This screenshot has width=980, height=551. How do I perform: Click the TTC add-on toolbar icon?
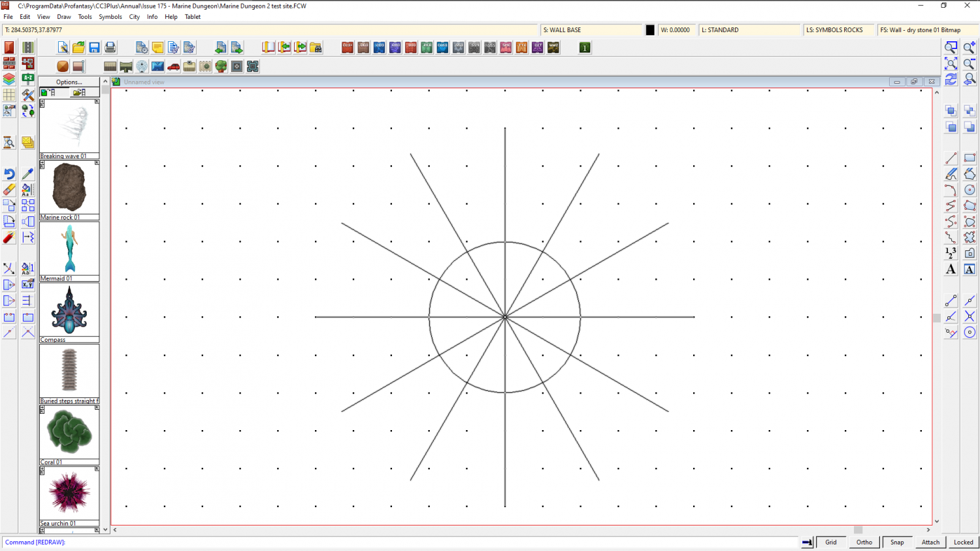tap(521, 48)
